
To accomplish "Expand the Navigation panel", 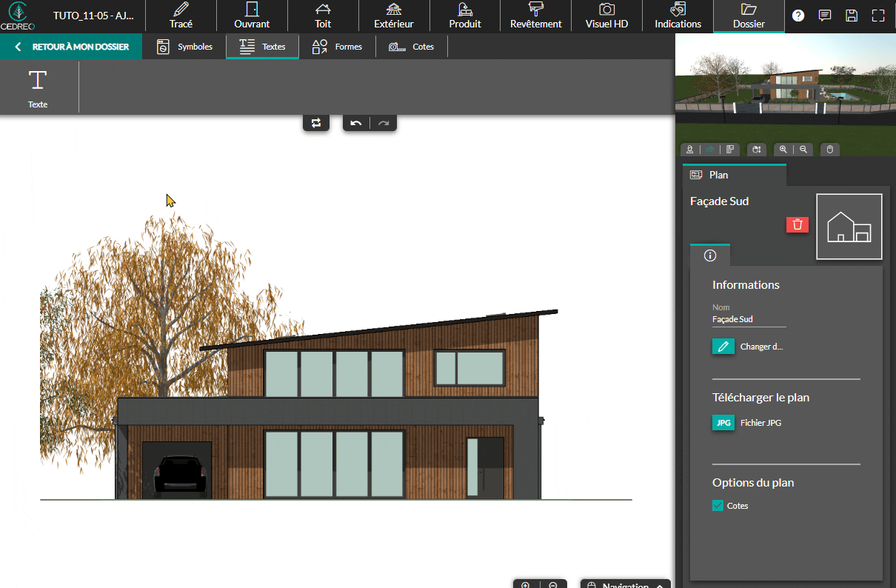I will (x=625, y=585).
